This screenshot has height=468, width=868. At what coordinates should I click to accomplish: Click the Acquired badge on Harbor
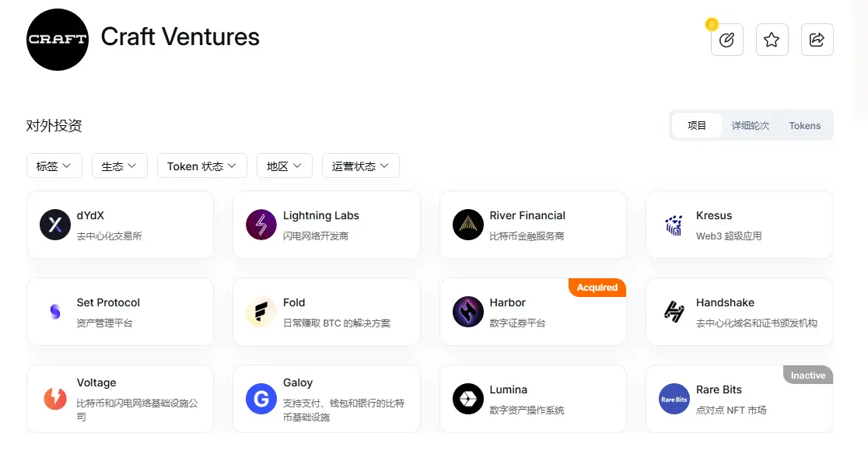click(x=597, y=287)
